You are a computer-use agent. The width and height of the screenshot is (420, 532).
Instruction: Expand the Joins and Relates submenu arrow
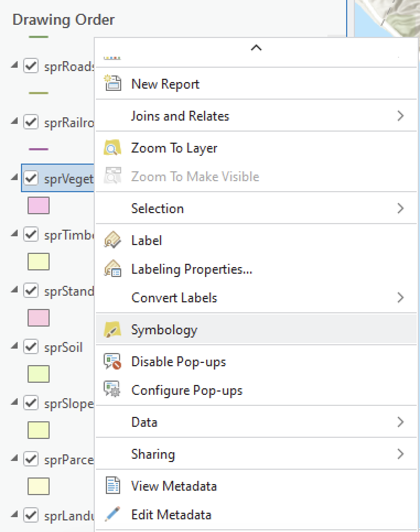coord(400,116)
